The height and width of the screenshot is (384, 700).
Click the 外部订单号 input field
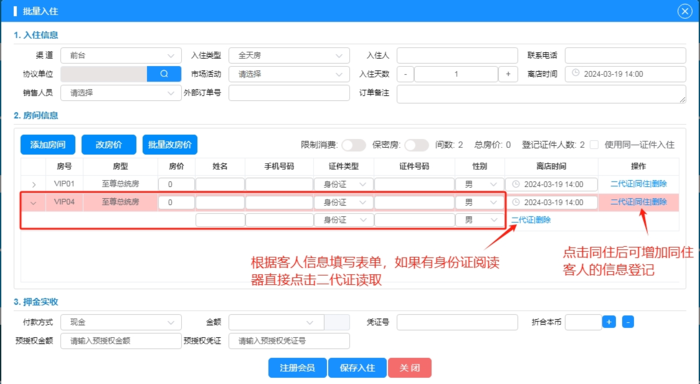tap(289, 93)
